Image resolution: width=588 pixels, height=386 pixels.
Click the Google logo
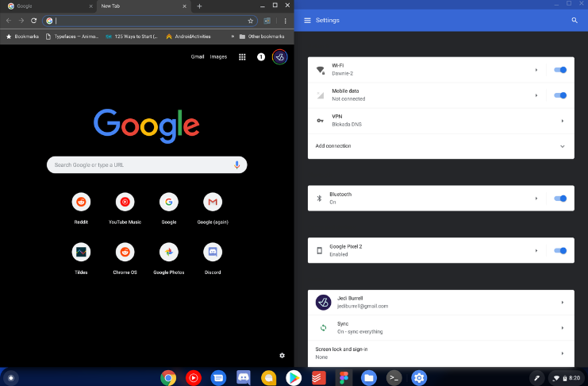[146, 125]
